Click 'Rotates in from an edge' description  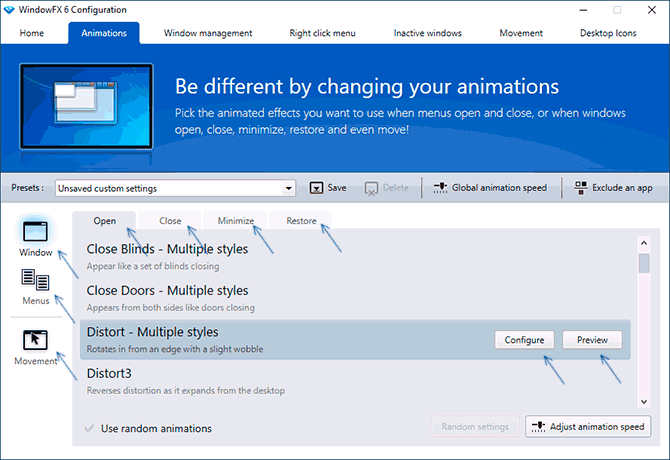[x=175, y=349]
